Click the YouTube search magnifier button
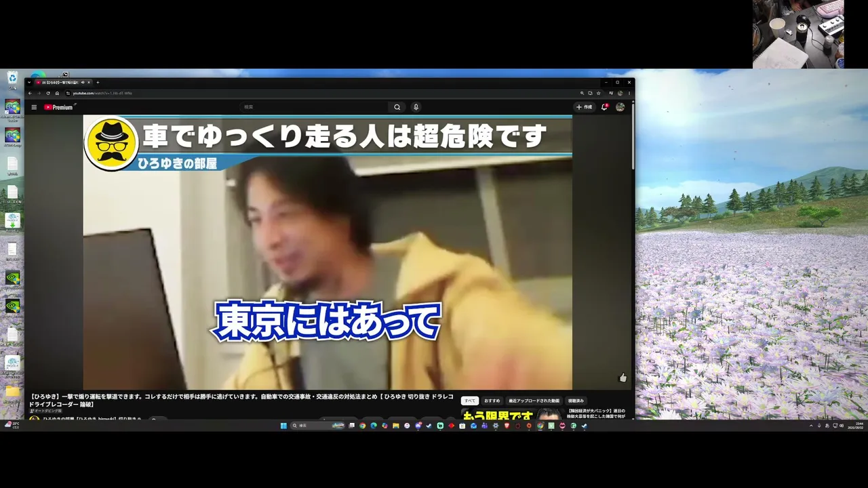The image size is (868, 488). (x=397, y=107)
